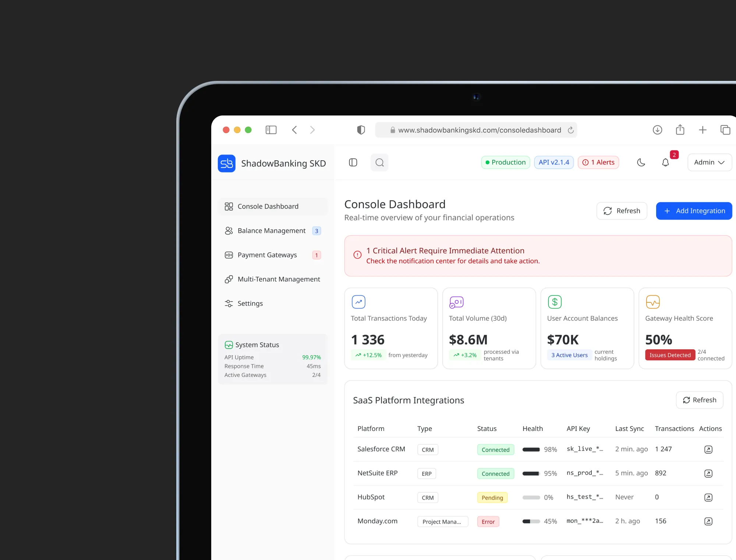Click the Error status for Monday.com
Image resolution: width=736 pixels, height=560 pixels.
click(x=488, y=521)
